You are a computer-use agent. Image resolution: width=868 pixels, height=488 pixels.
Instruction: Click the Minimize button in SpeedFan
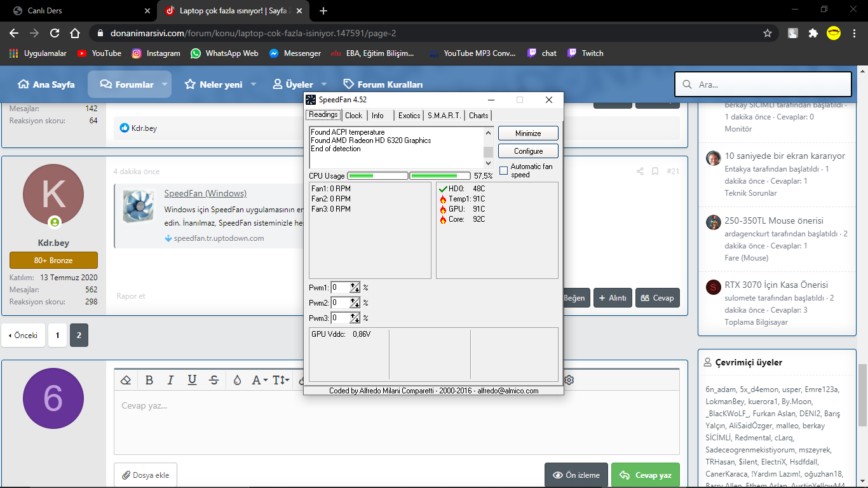click(528, 133)
